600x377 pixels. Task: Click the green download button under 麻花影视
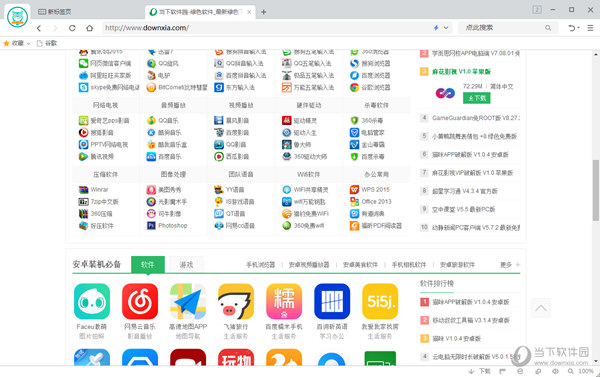476,98
